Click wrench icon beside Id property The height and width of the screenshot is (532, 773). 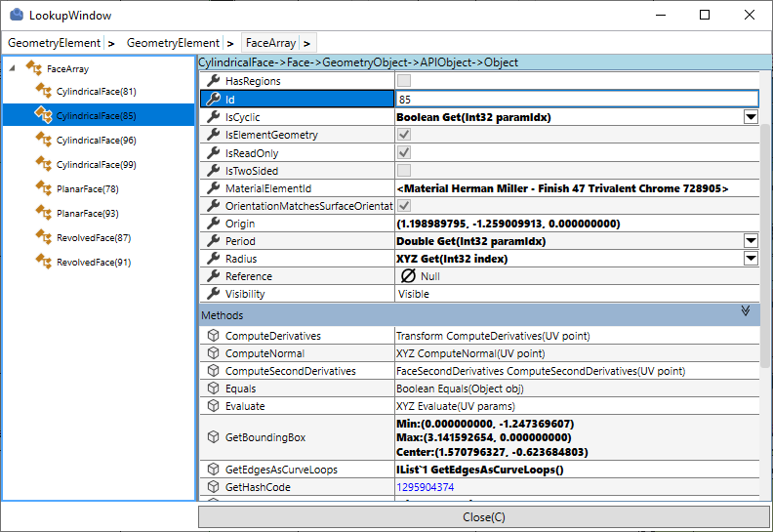point(213,99)
